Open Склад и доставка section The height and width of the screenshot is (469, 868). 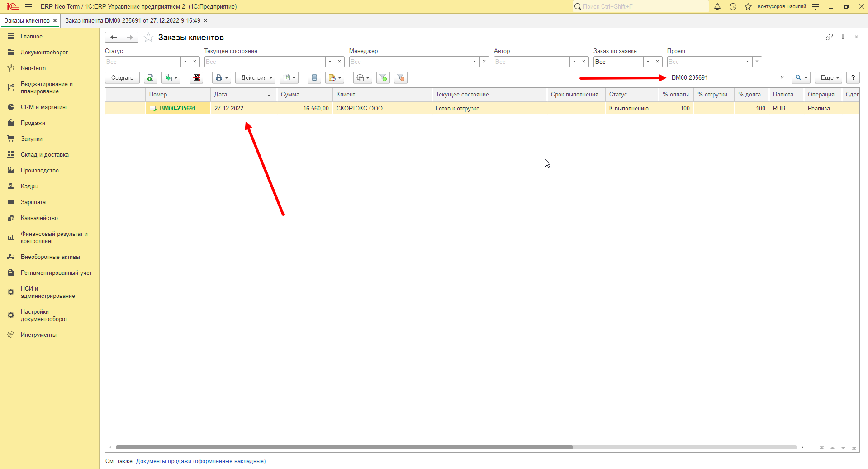point(45,155)
